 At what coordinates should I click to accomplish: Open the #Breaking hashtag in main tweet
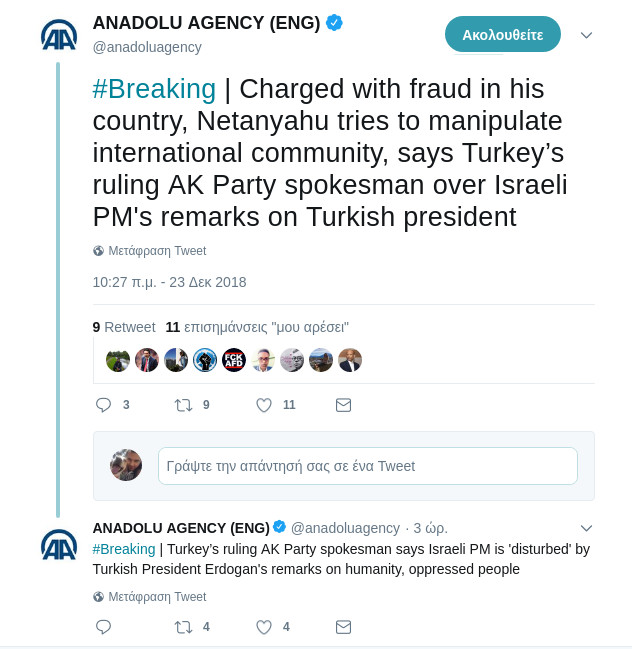coord(154,89)
